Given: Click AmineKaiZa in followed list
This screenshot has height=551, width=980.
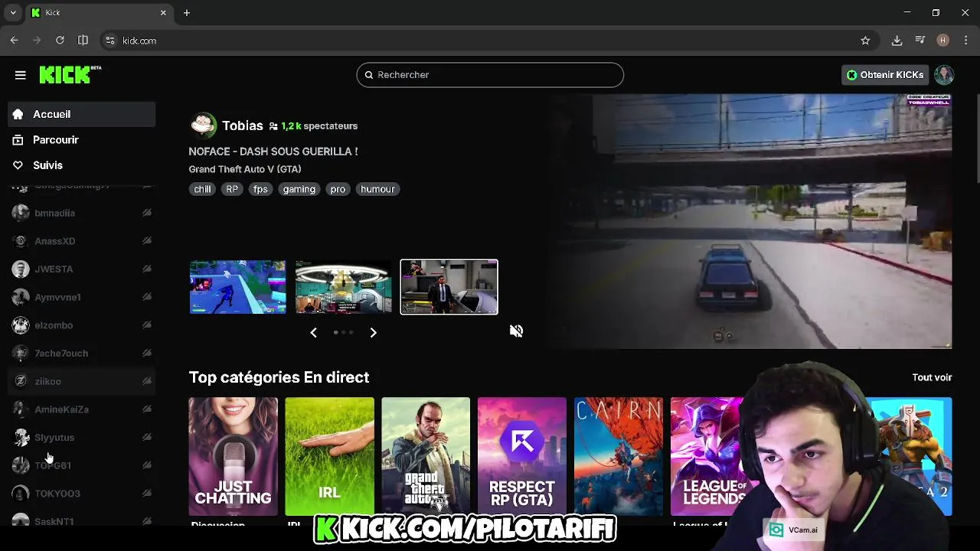Looking at the screenshot, I should tap(81, 409).
